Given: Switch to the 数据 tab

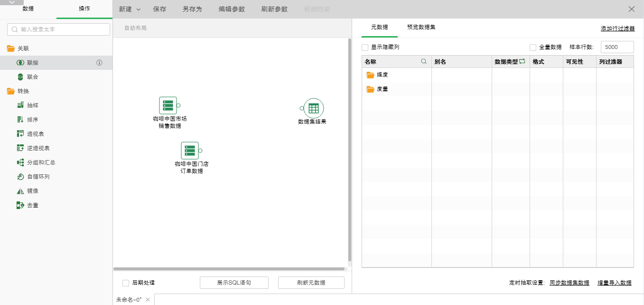Looking at the screenshot, I should click(28, 9).
